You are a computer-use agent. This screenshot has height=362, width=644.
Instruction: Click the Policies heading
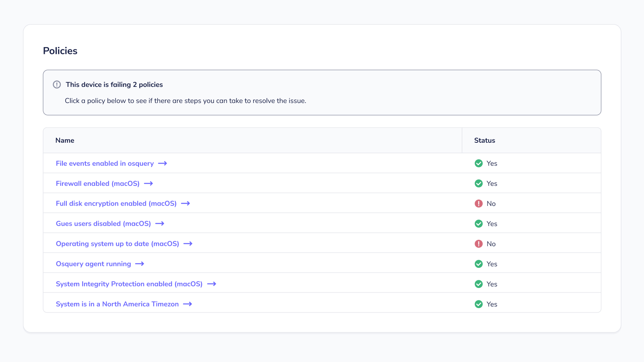tap(60, 51)
